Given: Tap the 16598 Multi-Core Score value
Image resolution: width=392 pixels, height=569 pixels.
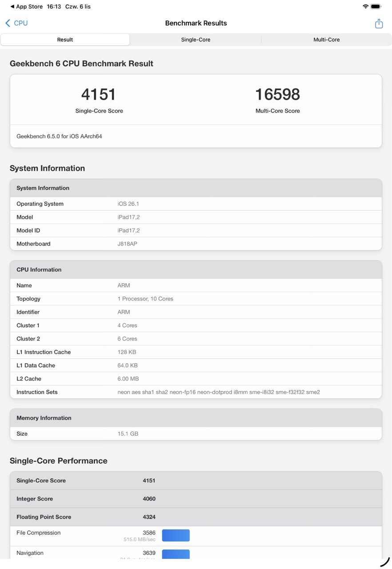Looking at the screenshot, I should pos(277,94).
